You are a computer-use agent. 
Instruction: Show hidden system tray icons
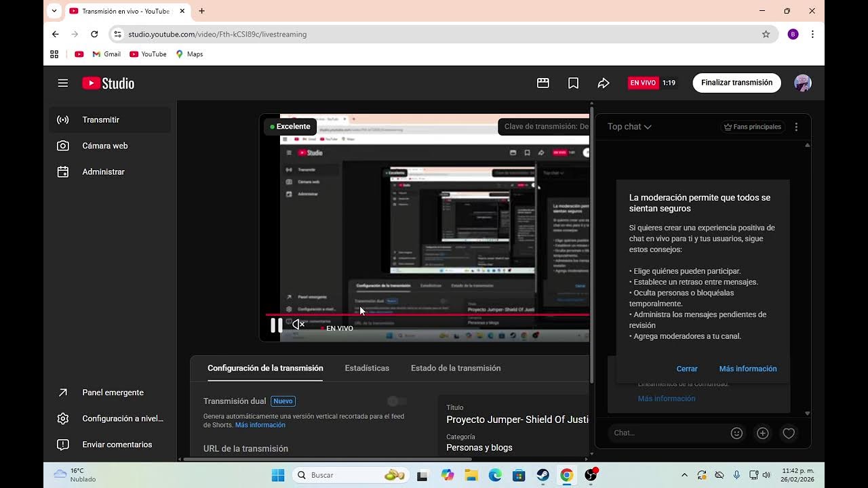(x=684, y=475)
